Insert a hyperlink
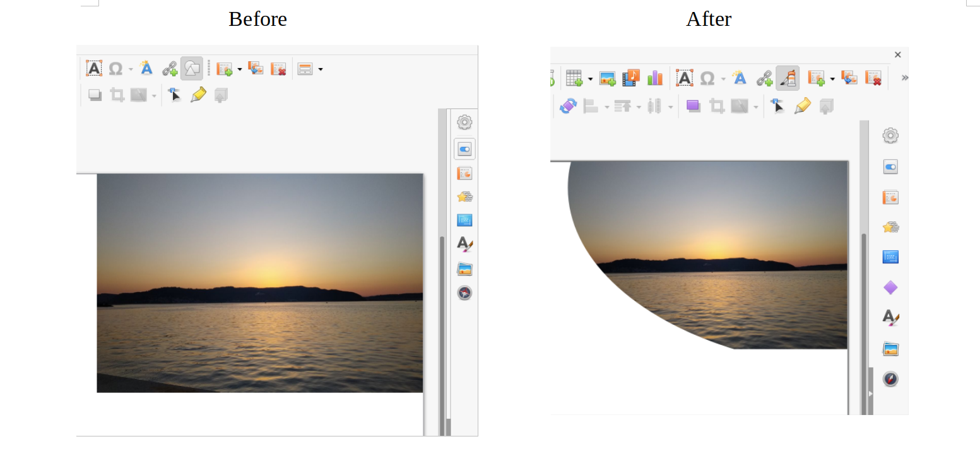The image size is (980, 451). click(765, 78)
